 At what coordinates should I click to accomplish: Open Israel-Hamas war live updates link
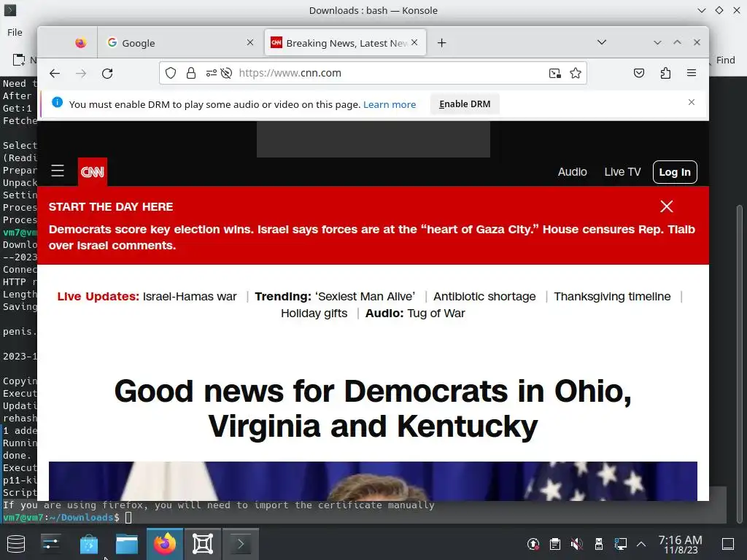(x=190, y=296)
